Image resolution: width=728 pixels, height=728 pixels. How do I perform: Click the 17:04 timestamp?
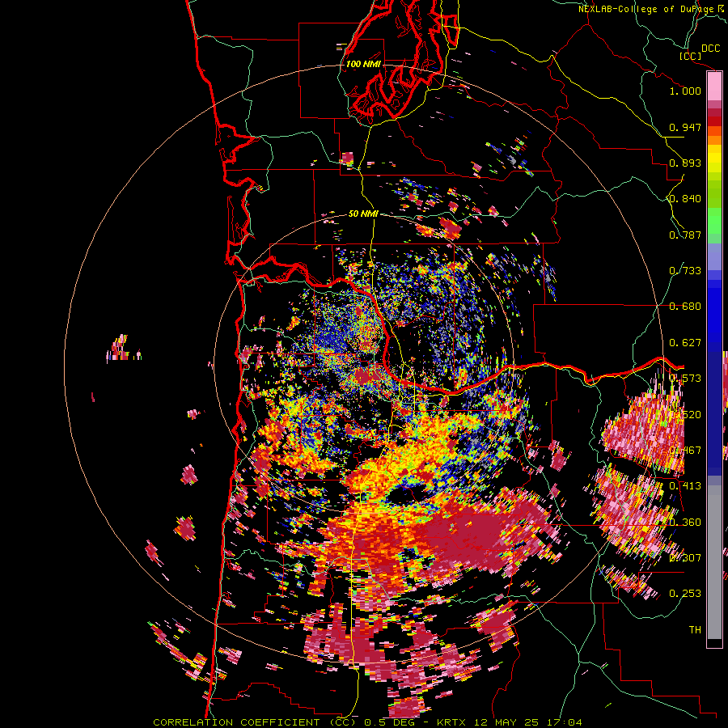(563, 722)
